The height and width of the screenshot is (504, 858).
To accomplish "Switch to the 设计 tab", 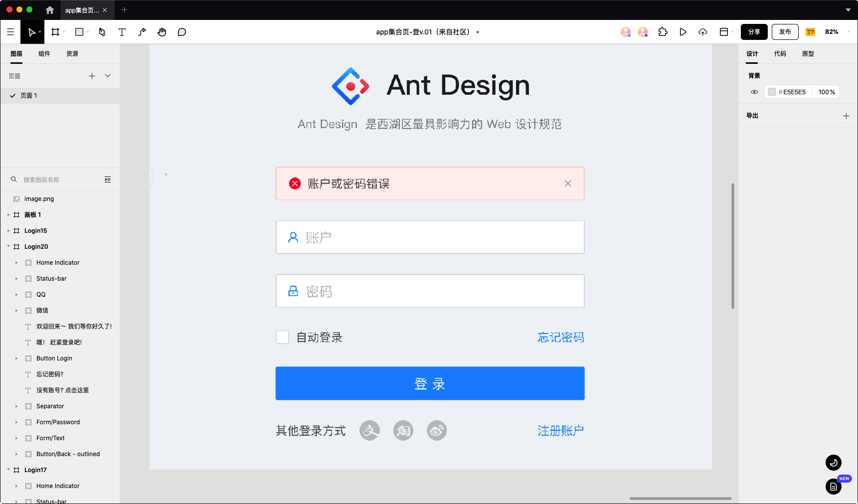I will click(x=752, y=54).
